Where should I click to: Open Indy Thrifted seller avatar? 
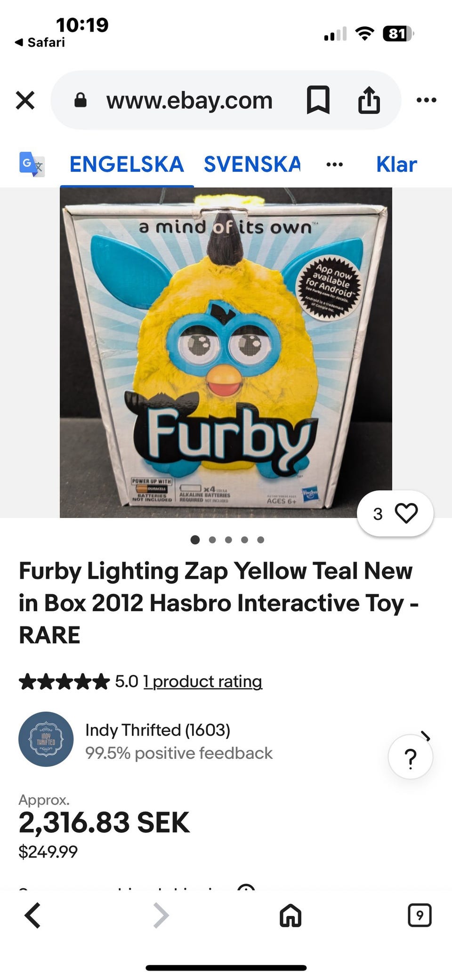pos(46,739)
